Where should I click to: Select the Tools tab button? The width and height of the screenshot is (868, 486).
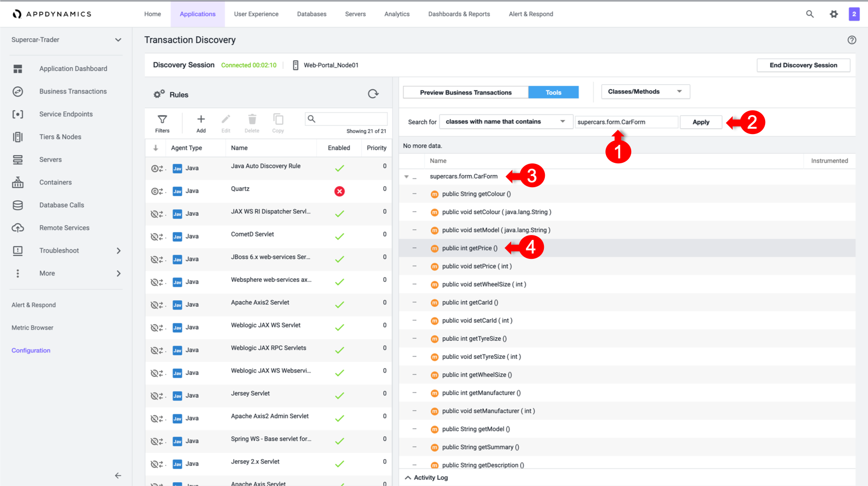pos(554,93)
